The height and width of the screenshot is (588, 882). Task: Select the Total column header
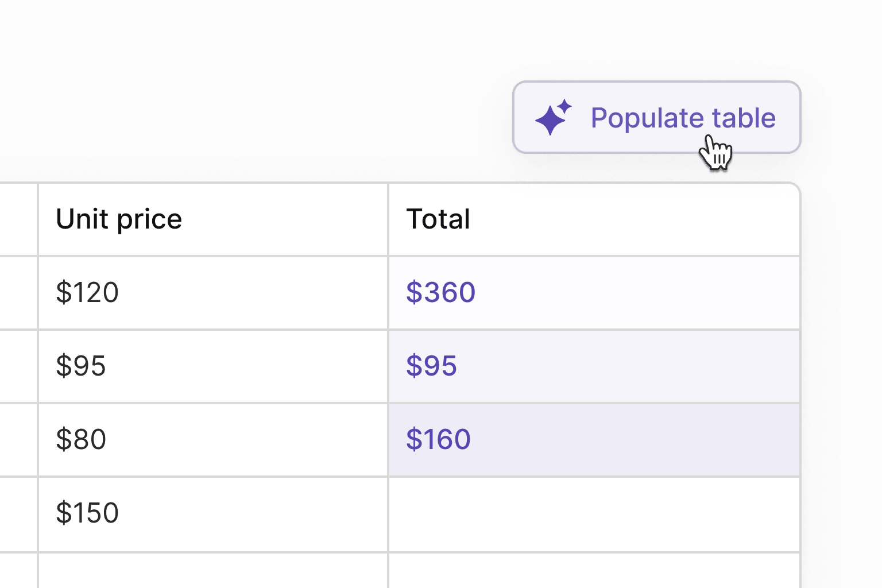click(438, 219)
